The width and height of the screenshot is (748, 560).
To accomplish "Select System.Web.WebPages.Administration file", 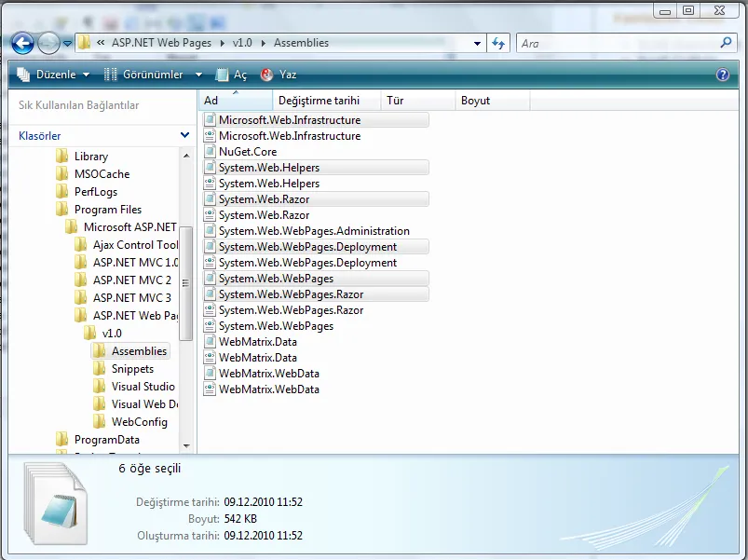I will (x=314, y=231).
